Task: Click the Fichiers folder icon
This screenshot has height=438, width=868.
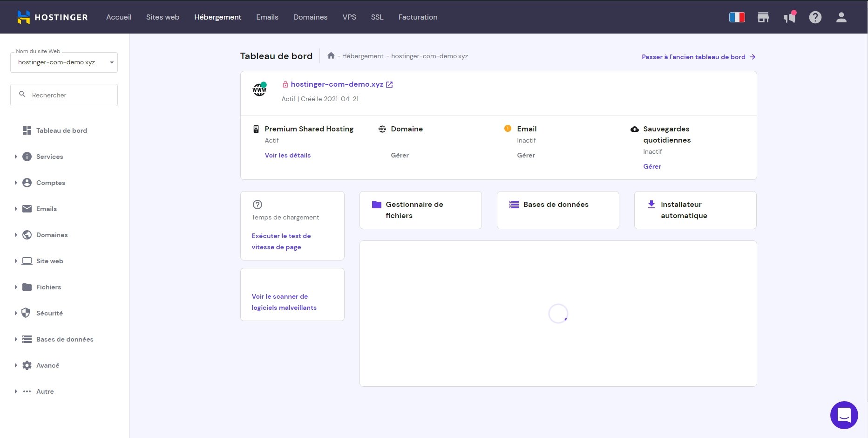Action: [27, 287]
